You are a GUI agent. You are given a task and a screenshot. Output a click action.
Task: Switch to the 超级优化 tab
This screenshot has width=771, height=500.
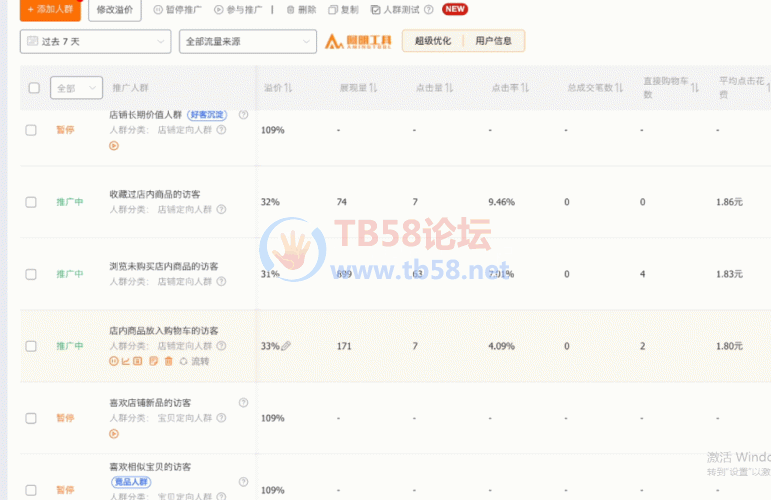tap(432, 41)
